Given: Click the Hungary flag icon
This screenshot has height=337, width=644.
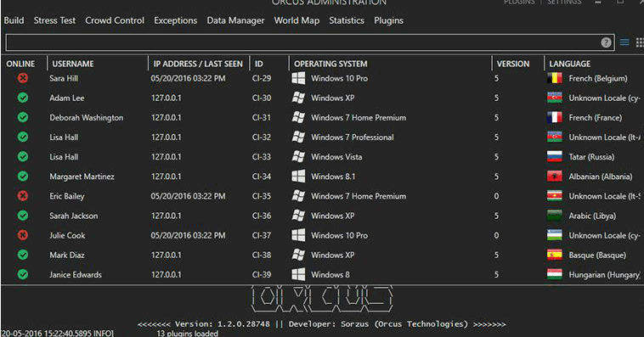Looking at the screenshot, I should (555, 274).
